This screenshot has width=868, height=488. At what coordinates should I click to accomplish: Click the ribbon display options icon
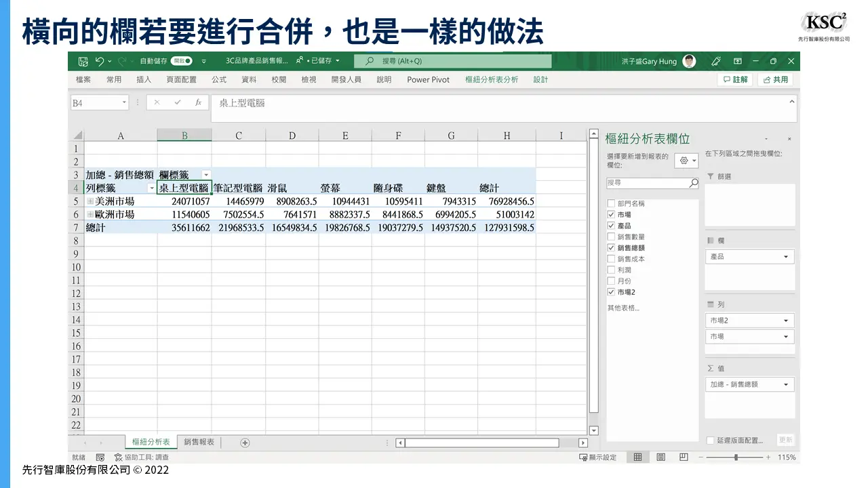pos(738,61)
